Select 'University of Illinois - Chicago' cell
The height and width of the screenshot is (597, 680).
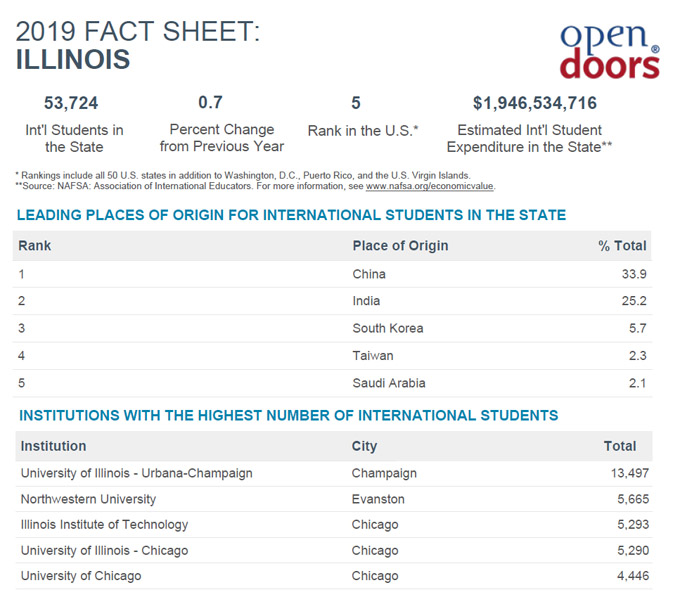(105, 551)
